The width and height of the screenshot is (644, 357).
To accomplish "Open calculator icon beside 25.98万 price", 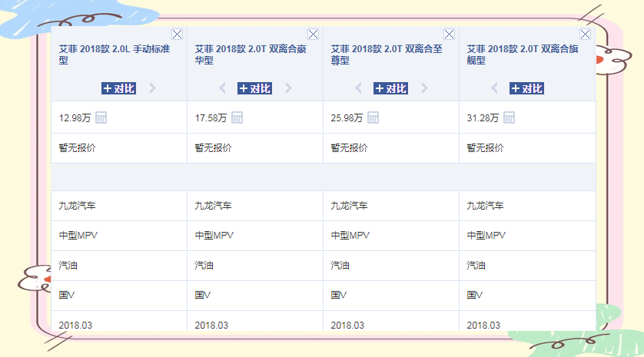I will pos(373,117).
